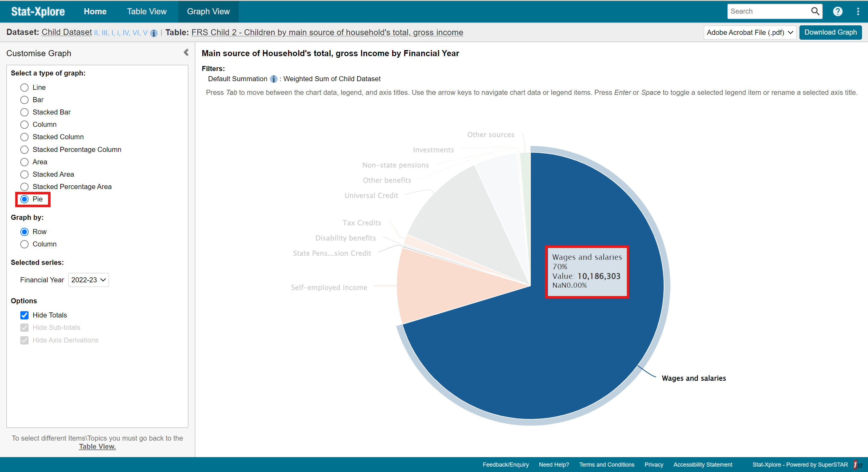
Task: Click the dataset footnote II link
Action: pyautogui.click(x=96, y=33)
